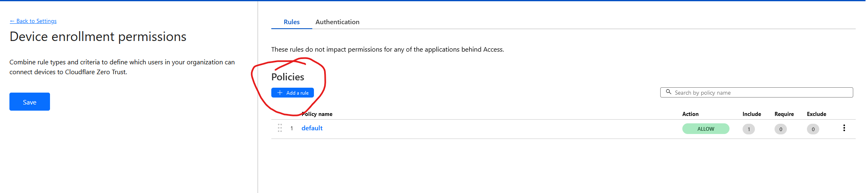Click the Exclude column header
This screenshot has width=868, height=193.
coord(816,114)
